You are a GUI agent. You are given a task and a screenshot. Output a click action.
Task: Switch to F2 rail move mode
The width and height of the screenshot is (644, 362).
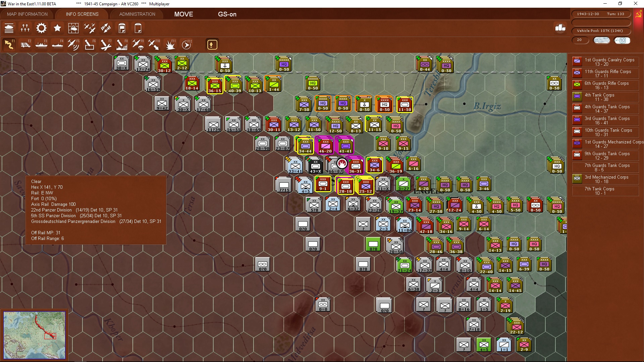tap(25, 45)
